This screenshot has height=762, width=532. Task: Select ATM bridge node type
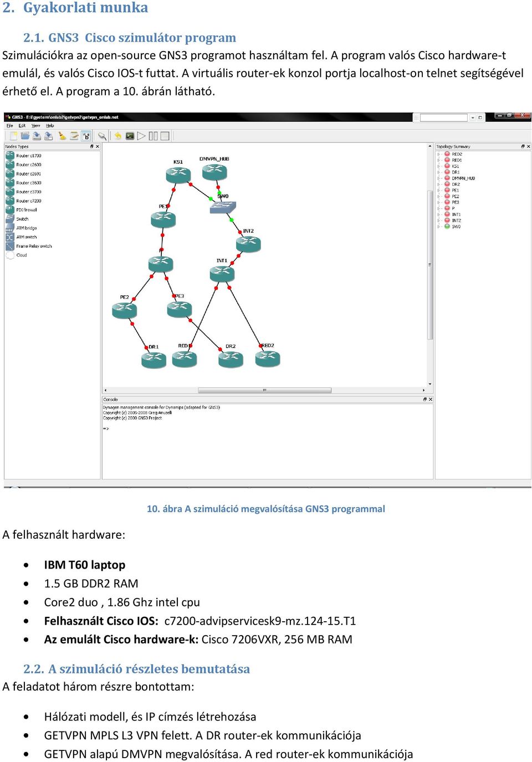pos(22,228)
